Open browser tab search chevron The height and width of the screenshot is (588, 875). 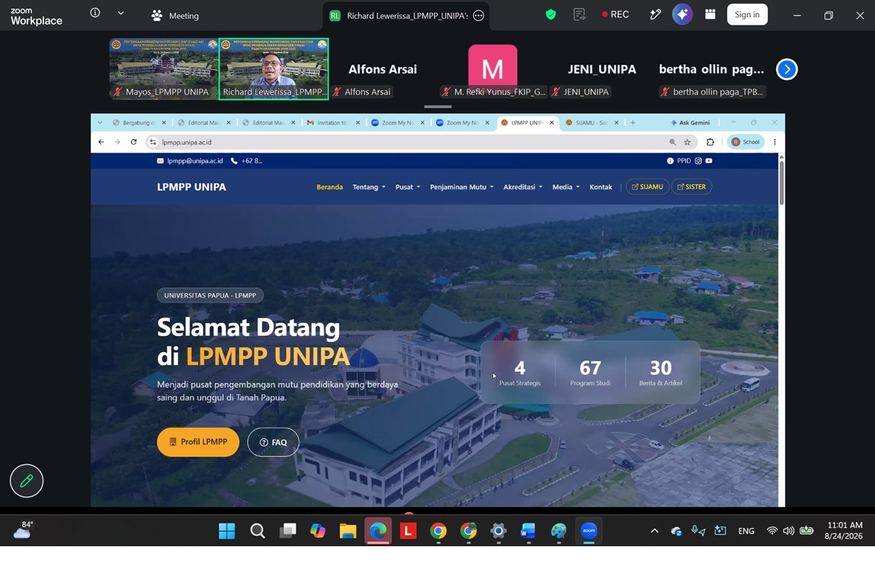coord(100,123)
